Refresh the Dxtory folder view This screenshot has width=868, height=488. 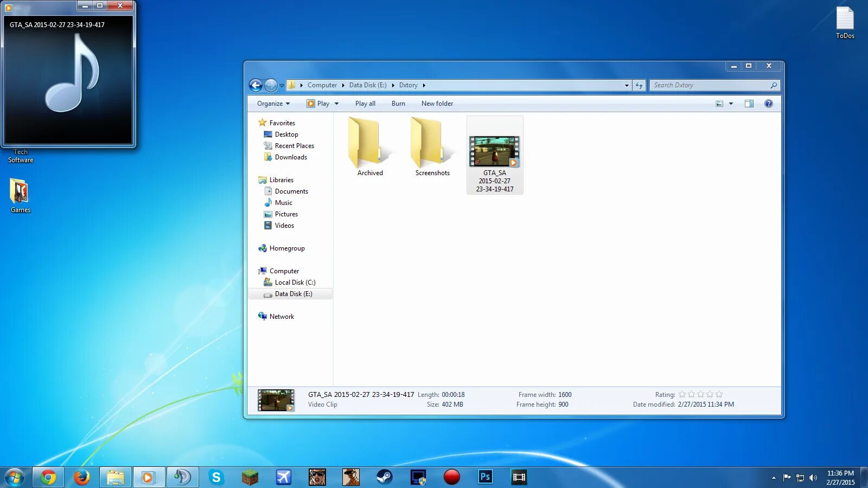click(639, 85)
